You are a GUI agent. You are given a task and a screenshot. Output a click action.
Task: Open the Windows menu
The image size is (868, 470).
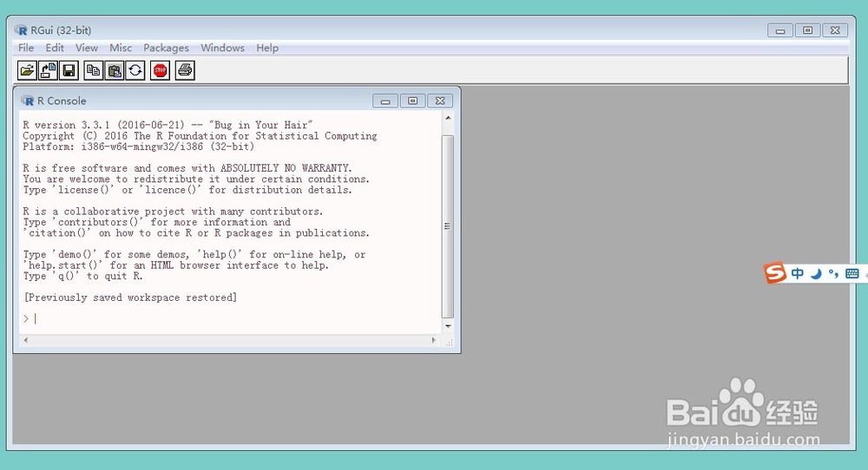tap(222, 48)
